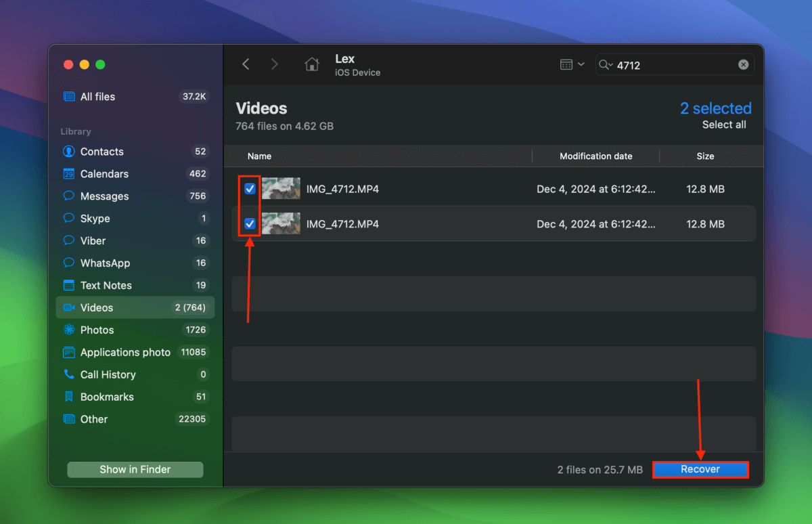Click the Select all link
The image size is (812, 524).
723,125
